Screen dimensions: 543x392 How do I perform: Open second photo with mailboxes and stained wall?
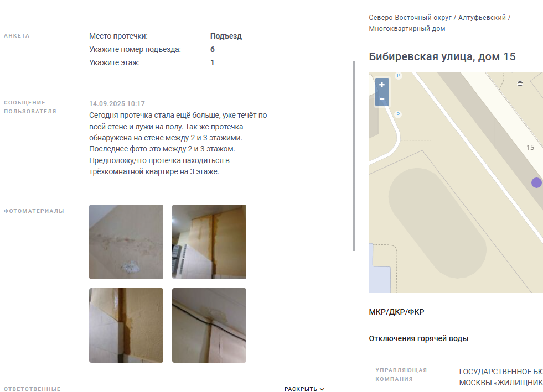209,242
